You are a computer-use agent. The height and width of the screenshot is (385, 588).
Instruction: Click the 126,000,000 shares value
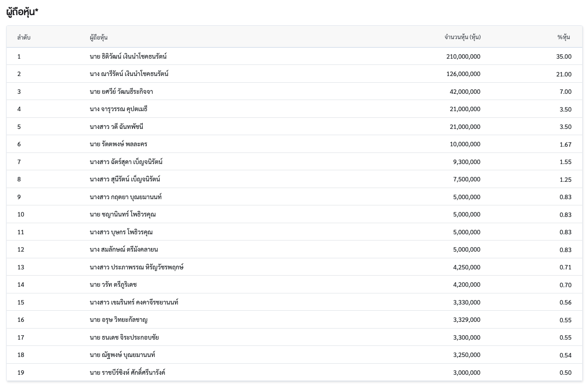tap(463, 74)
